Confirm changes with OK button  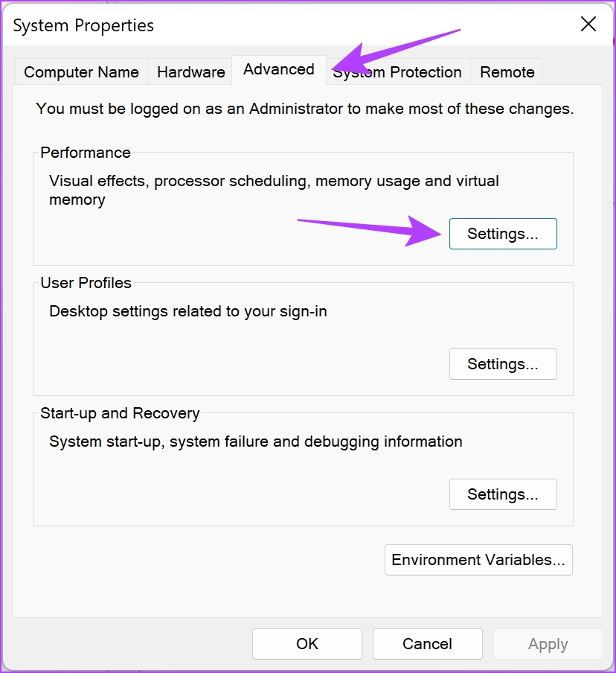click(307, 644)
